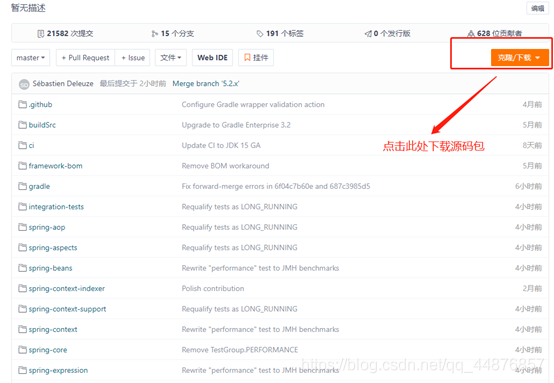Viewport: 554px width, 383px height.
Task: Click the integration-tests folder icon
Action: tap(23, 206)
